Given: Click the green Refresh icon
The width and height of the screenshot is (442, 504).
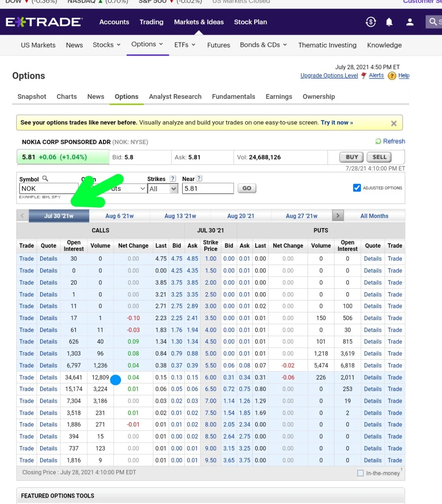Looking at the screenshot, I should [378, 141].
